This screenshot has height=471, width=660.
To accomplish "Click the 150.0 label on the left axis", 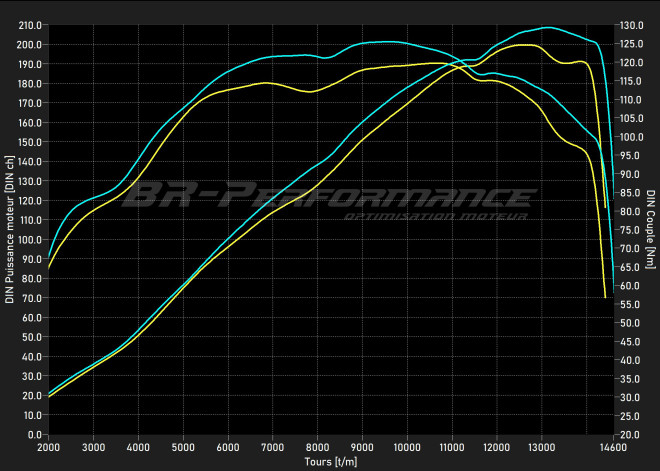I will coord(30,142).
